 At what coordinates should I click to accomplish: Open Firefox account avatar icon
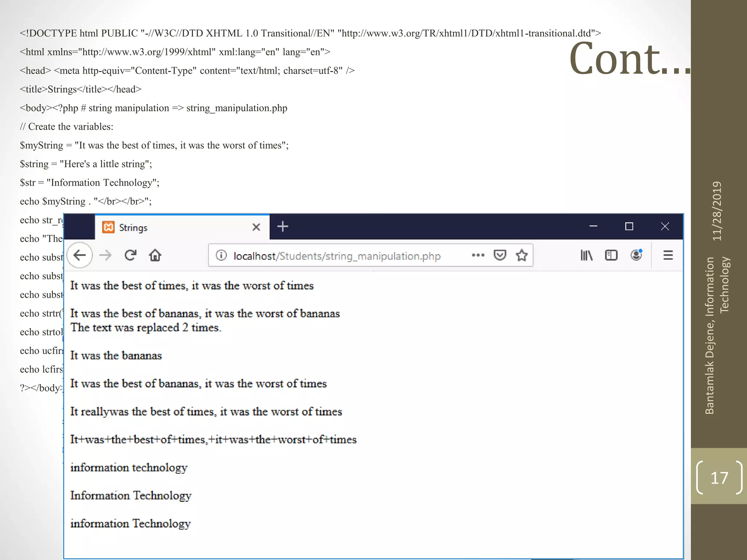(636, 255)
